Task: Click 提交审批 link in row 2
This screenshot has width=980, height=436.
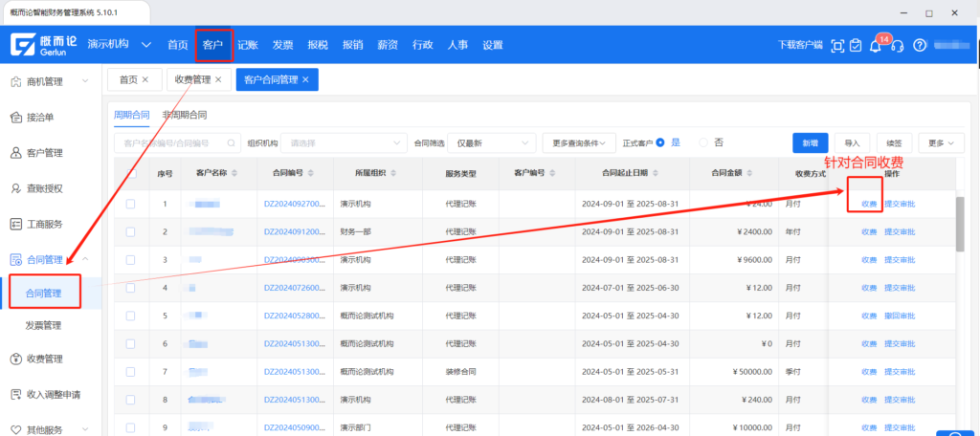Action: point(900,231)
